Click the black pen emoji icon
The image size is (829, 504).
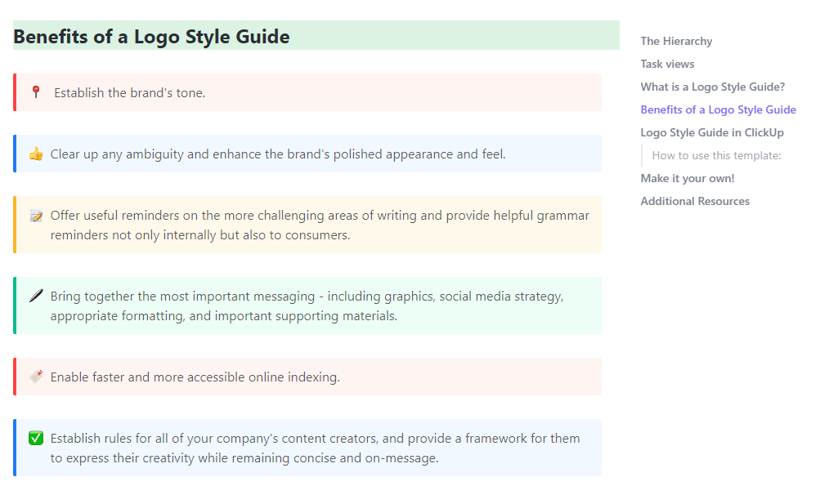(x=36, y=296)
